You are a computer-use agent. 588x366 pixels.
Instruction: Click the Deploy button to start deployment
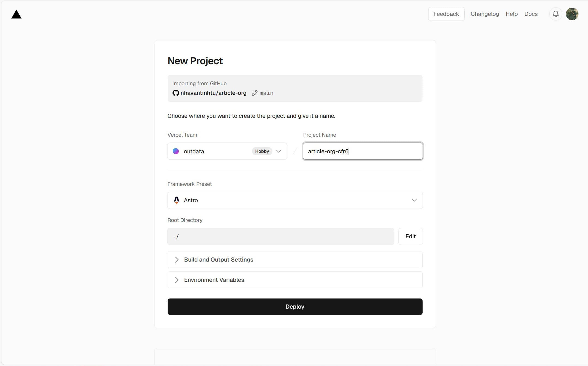(x=295, y=306)
